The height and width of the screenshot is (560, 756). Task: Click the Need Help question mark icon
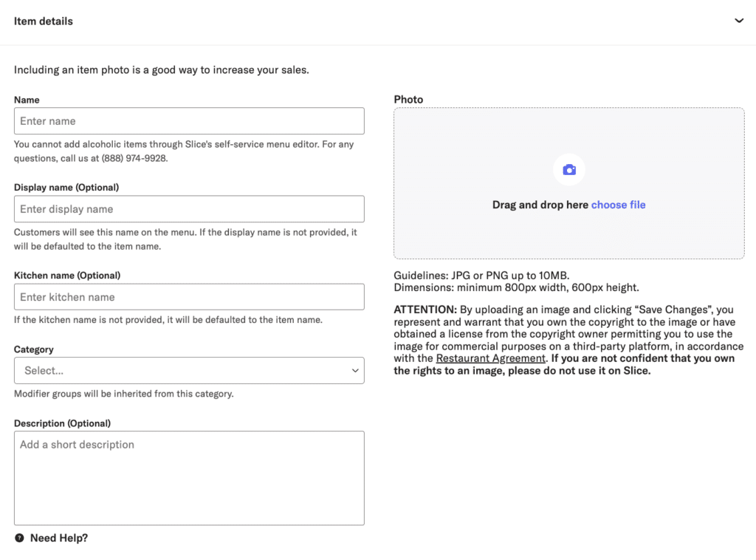click(19, 538)
